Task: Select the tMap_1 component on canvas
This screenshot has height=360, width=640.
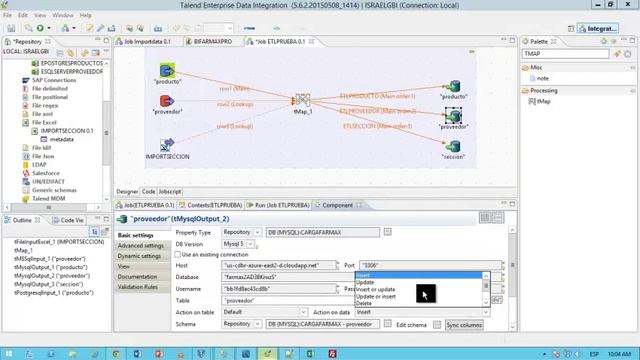Action: point(302,100)
